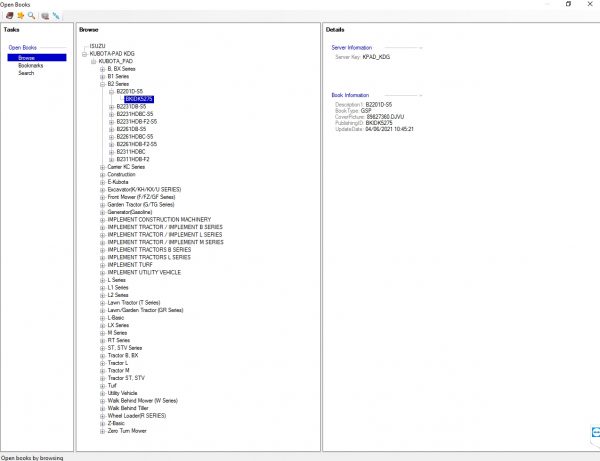Select Browse in the Tasks panel
Screen dimensions: 600x461
click(37, 58)
